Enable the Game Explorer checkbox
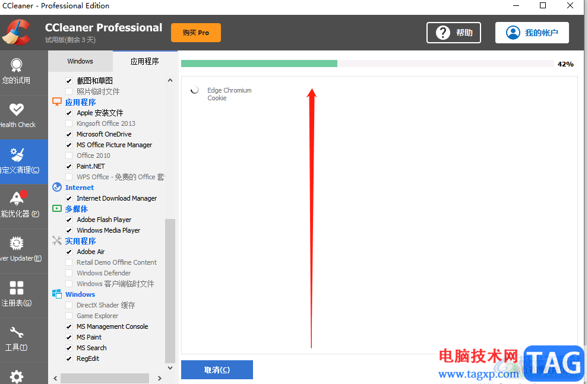Image resolution: width=588 pixels, height=384 pixels. tap(69, 316)
